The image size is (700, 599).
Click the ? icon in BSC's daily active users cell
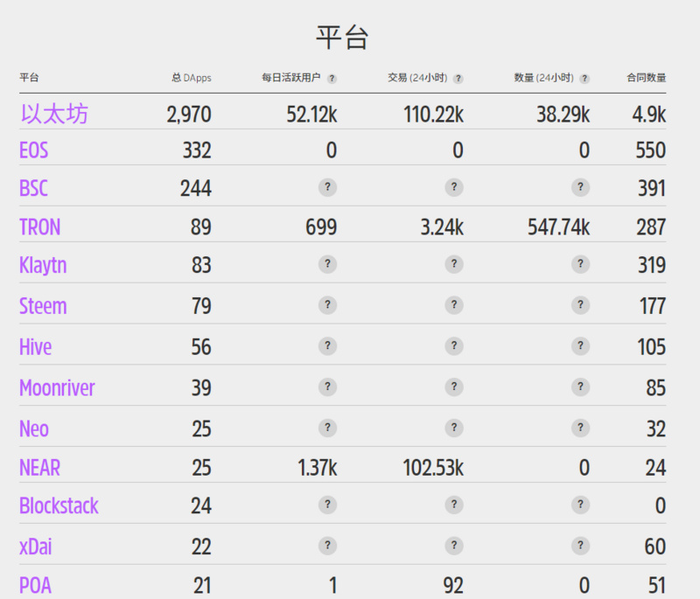point(327,187)
